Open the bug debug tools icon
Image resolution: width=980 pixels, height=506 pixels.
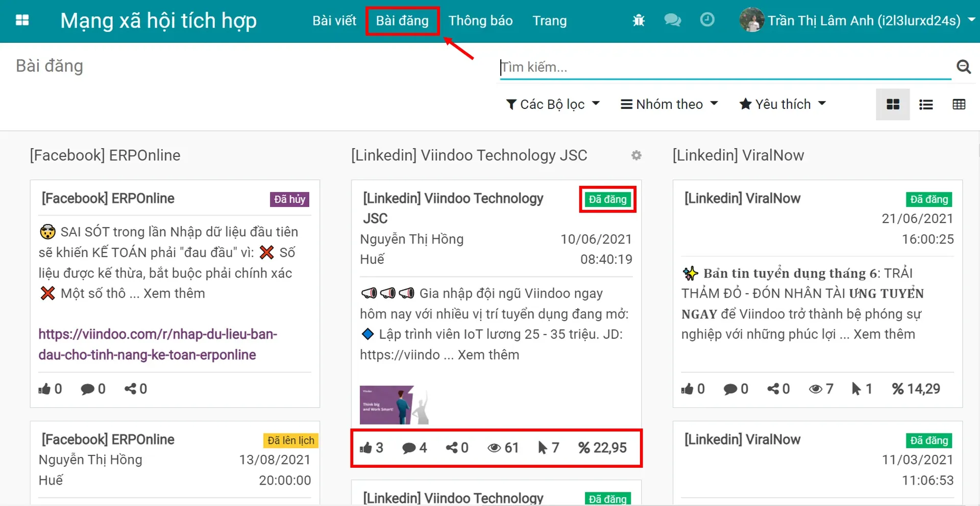point(639,20)
